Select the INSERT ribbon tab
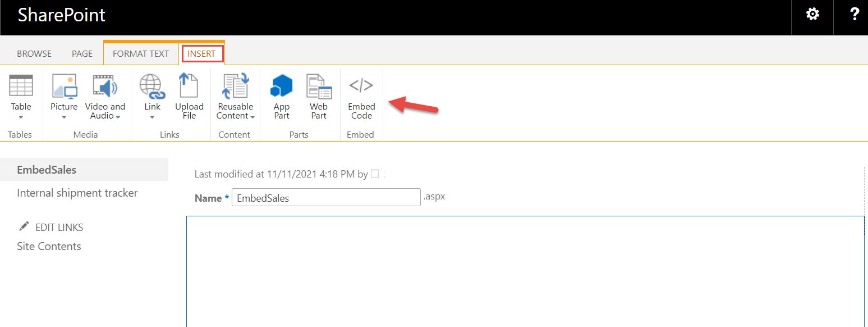Screen dimensions: 868x327 pyautogui.click(x=202, y=54)
